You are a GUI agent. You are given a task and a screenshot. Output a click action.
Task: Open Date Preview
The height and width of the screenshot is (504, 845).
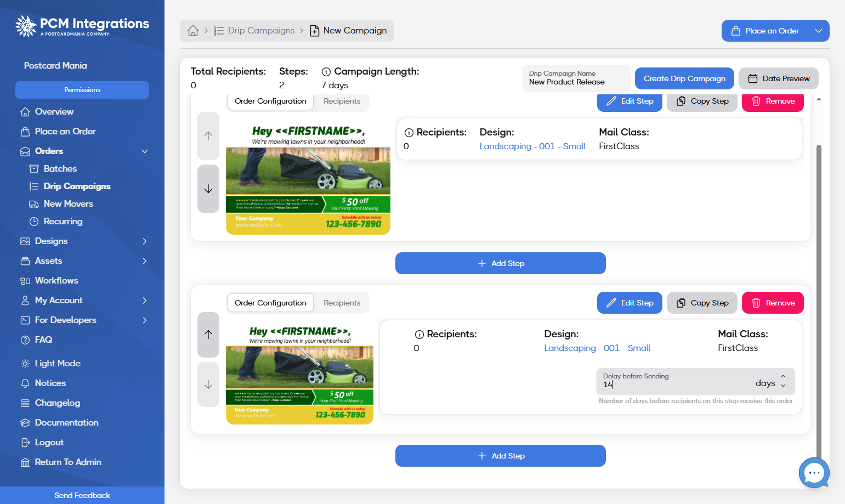point(779,78)
